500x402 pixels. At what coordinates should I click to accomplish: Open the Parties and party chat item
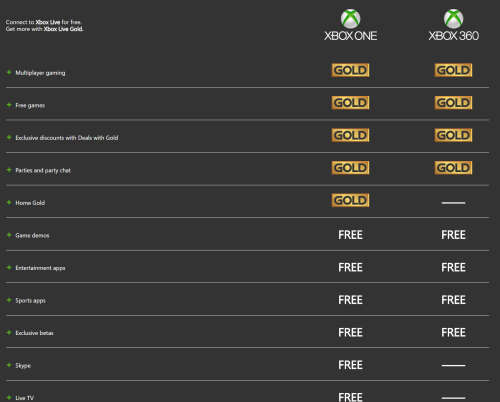[43, 170]
